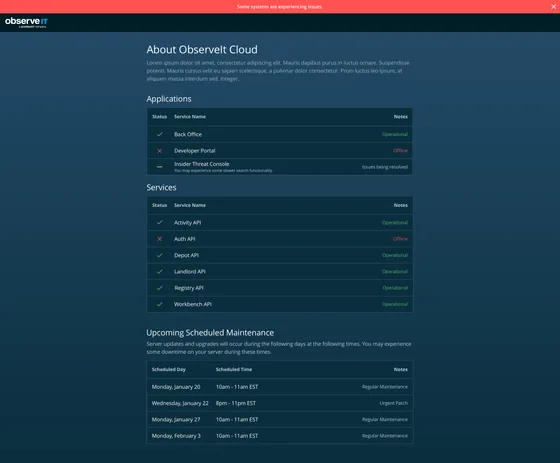
Task: Click January 20 Regular Maintenance note
Action: click(385, 387)
